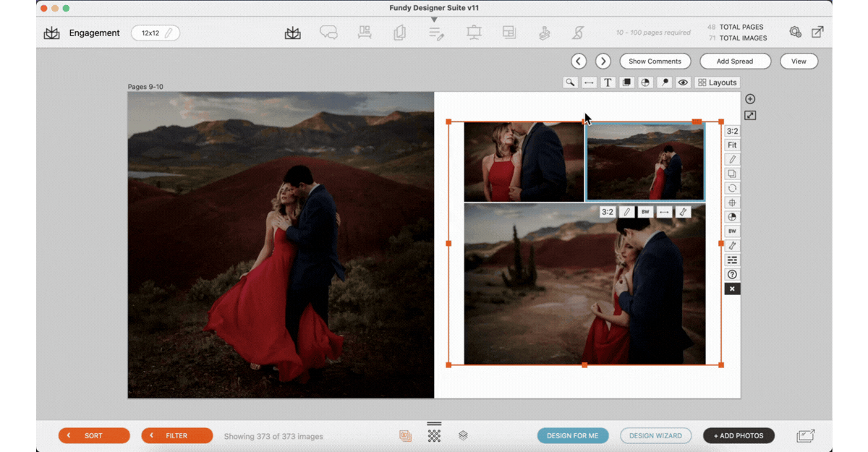Click the orange image well icon

tap(406, 436)
